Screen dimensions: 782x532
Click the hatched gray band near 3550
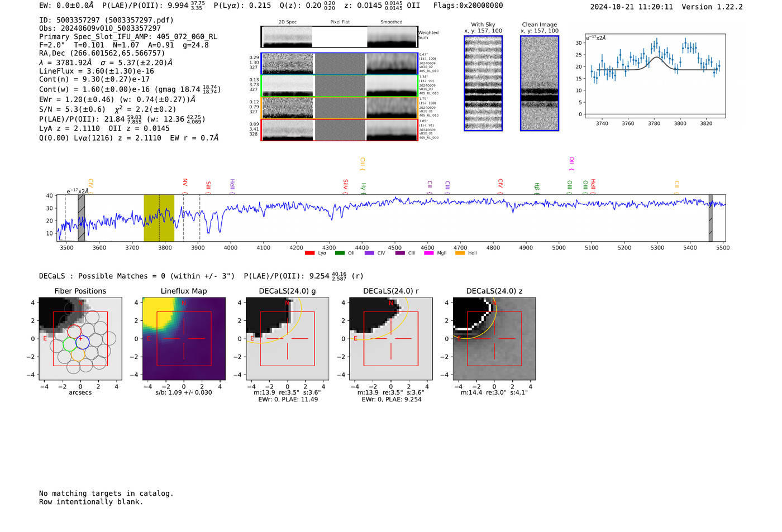(x=81, y=218)
